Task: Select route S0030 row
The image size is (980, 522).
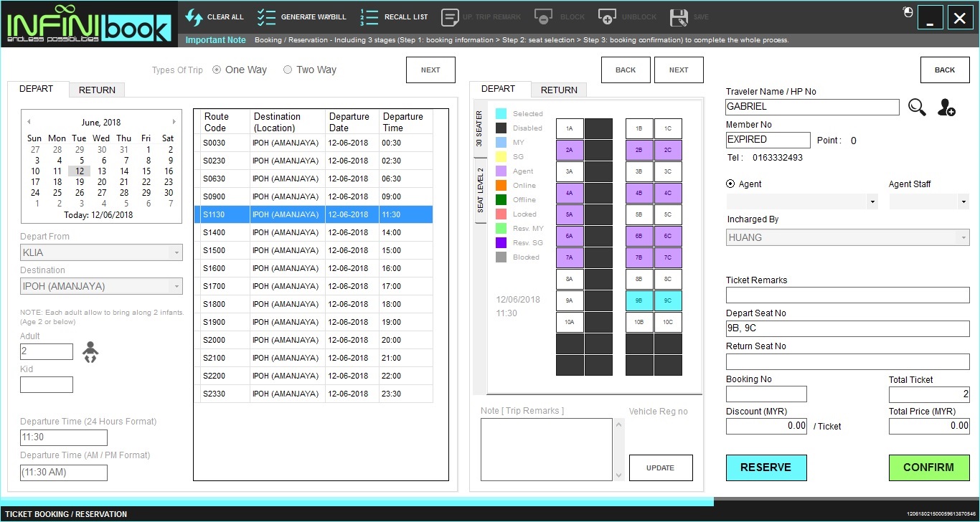Action: (x=314, y=143)
